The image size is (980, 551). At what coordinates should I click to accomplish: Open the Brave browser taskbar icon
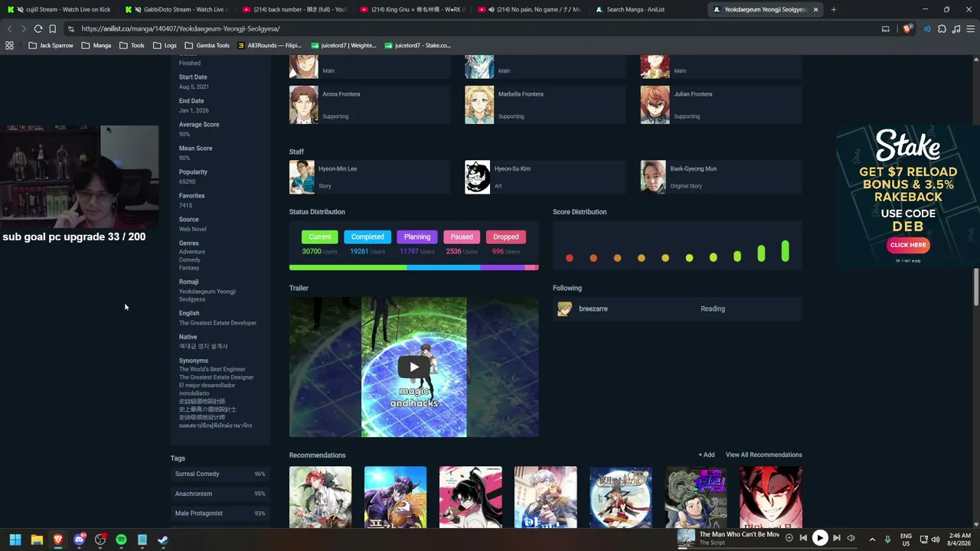[57, 540]
